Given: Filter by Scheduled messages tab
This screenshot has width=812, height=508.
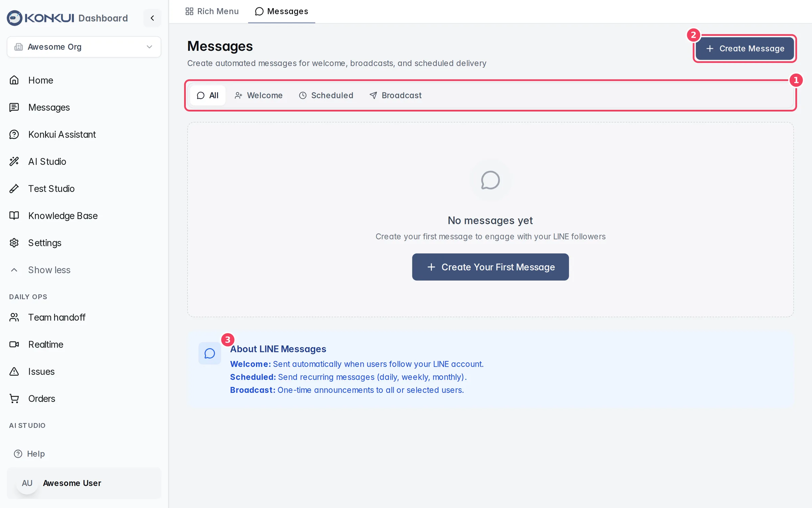Looking at the screenshot, I should [326, 96].
